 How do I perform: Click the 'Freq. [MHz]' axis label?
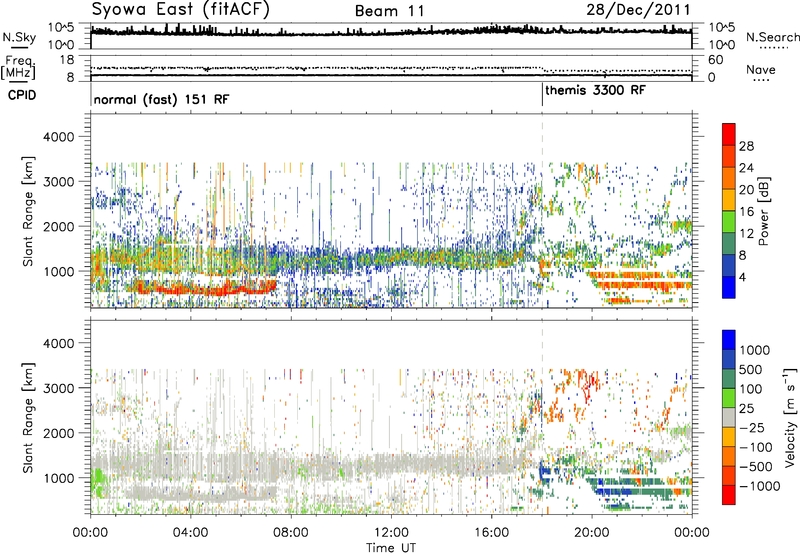pos(19,67)
